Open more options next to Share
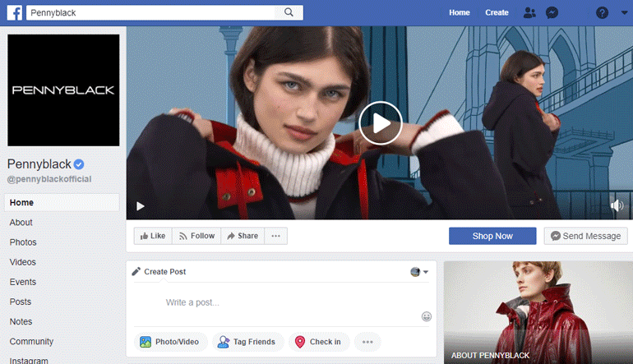 275,236
